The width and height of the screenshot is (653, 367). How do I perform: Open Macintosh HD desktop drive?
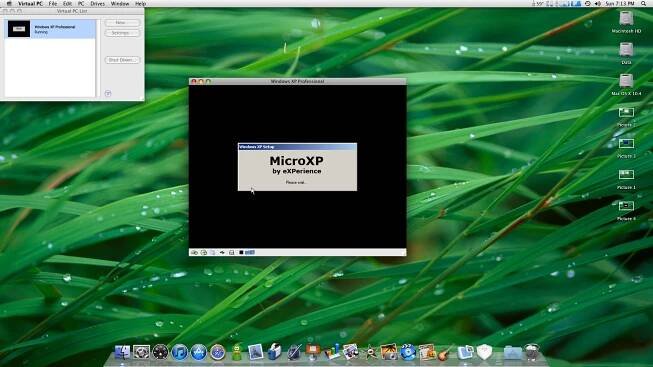626,22
